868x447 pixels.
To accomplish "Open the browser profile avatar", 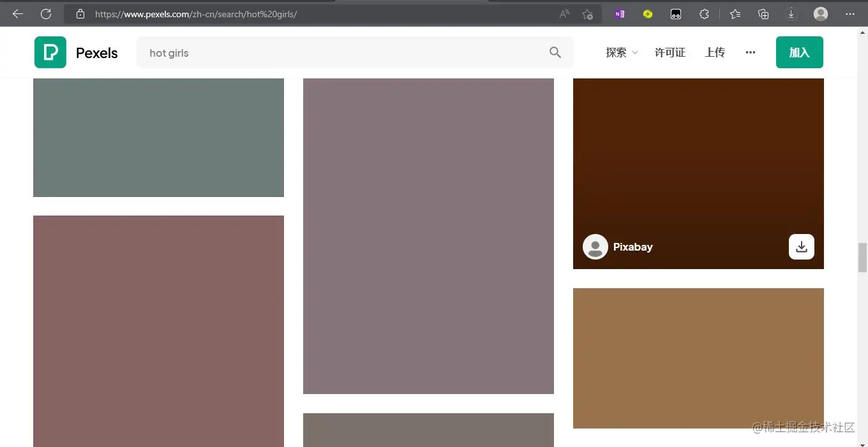I will point(821,14).
